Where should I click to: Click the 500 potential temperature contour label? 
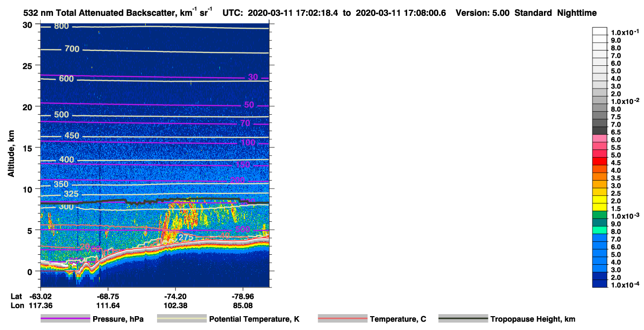tap(61, 115)
